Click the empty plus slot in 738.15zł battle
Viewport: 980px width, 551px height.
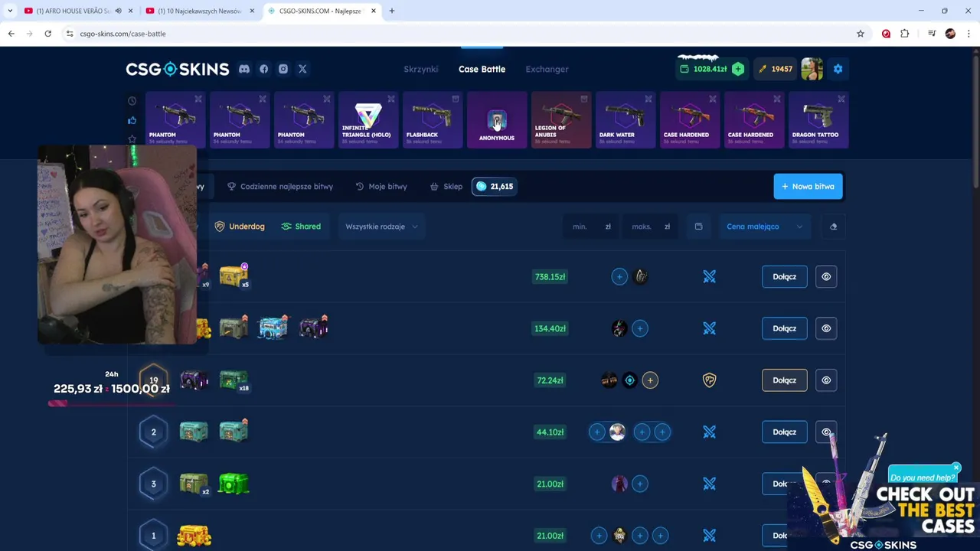[x=619, y=277]
